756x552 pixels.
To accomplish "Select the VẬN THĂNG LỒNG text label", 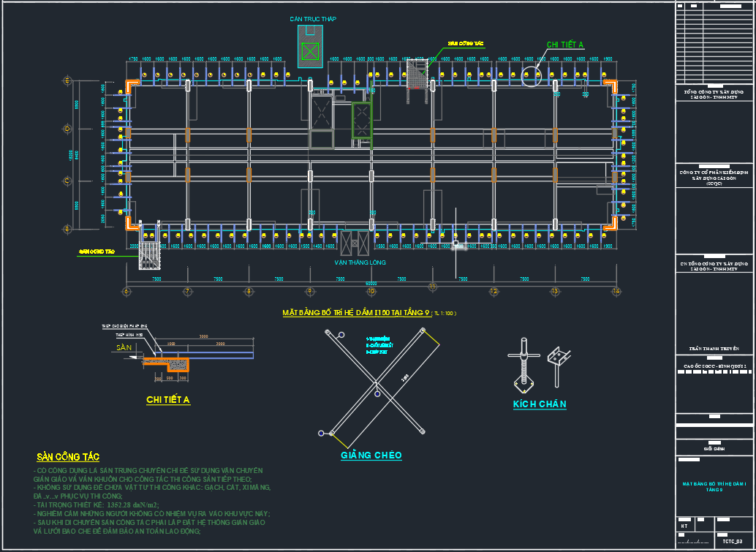I will pyautogui.click(x=360, y=262).
